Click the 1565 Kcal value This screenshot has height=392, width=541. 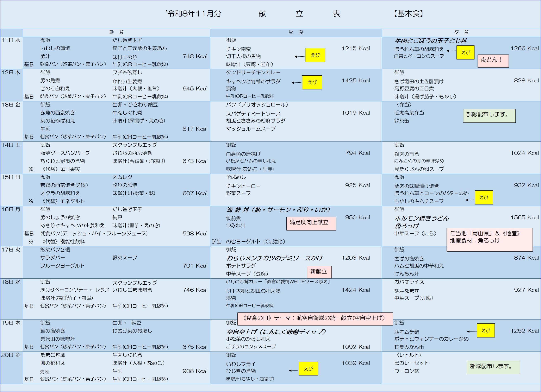click(524, 217)
